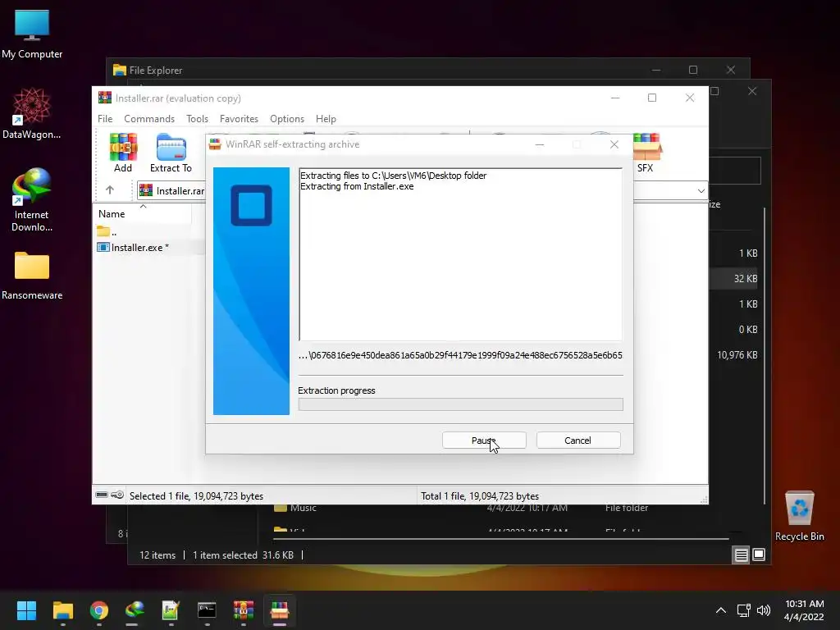Switch File Explorer to large icons view

(x=759, y=555)
